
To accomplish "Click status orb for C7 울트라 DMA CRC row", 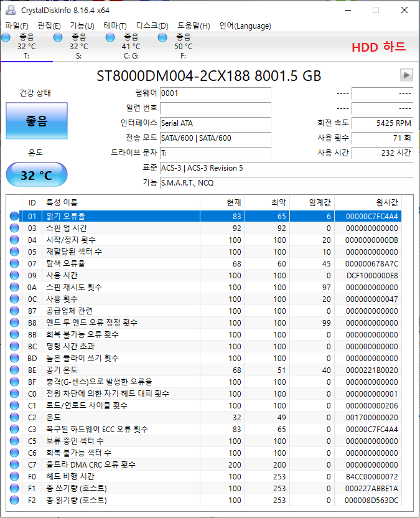I will [x=14, y=464].
